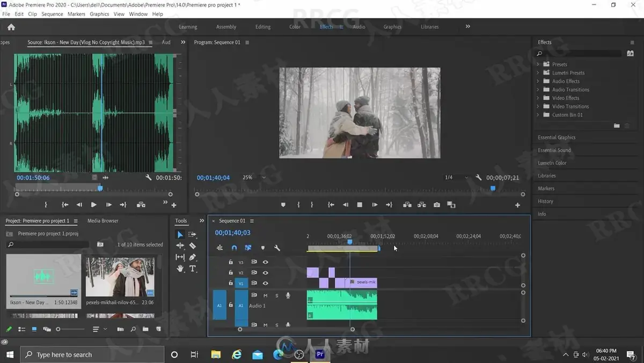The image size is (644, 363).
Task: Switch Project panel to Freeform view
Action: click(47, 329)
